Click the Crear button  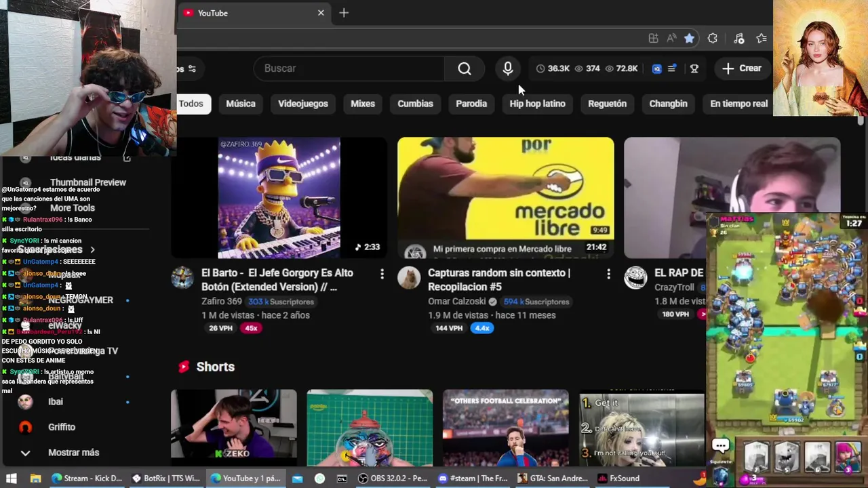click(742, 68)
